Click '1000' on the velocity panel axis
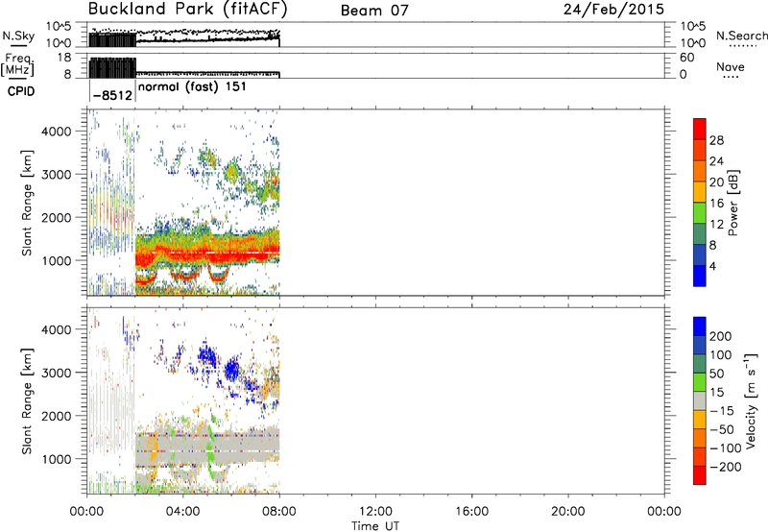 57,459
